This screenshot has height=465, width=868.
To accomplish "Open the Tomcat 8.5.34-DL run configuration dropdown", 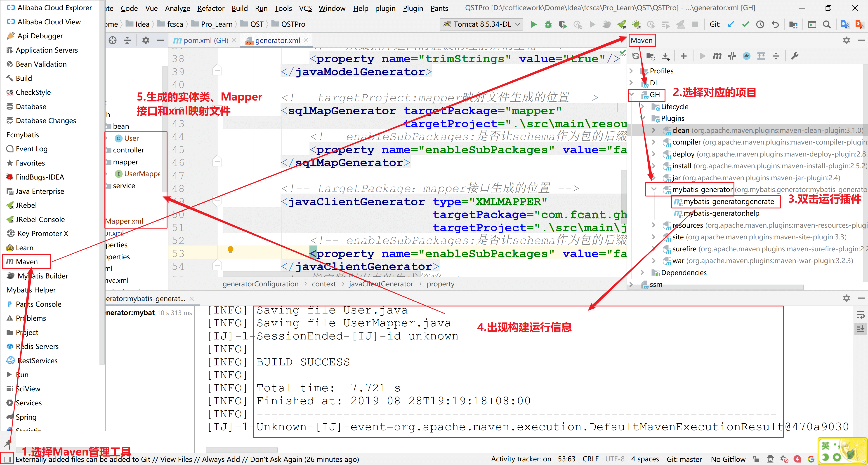I will pos(482,24).
